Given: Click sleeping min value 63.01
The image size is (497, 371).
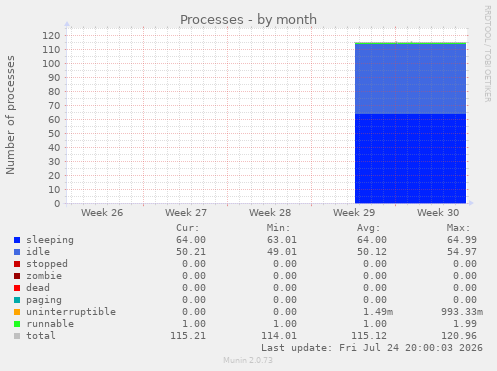Looking at the screenshot, I should pyautogui.click(x=282, y=240).
